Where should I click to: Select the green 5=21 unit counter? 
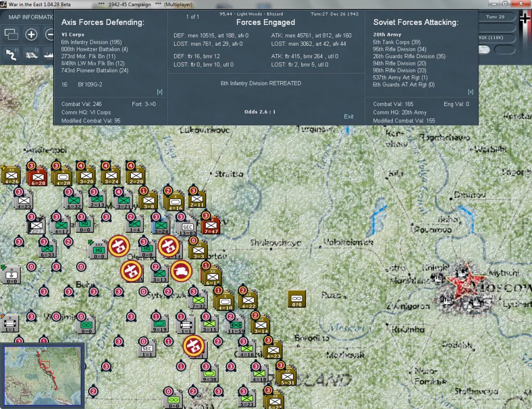tap(247, 399)
